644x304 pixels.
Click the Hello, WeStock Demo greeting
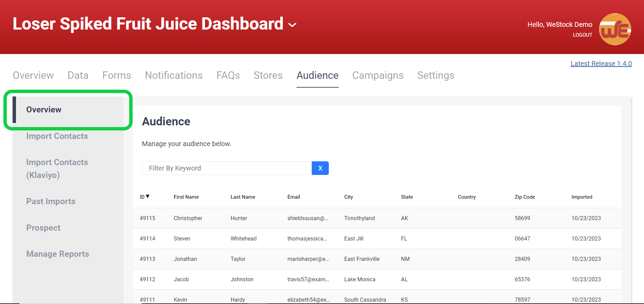(560, 24)
